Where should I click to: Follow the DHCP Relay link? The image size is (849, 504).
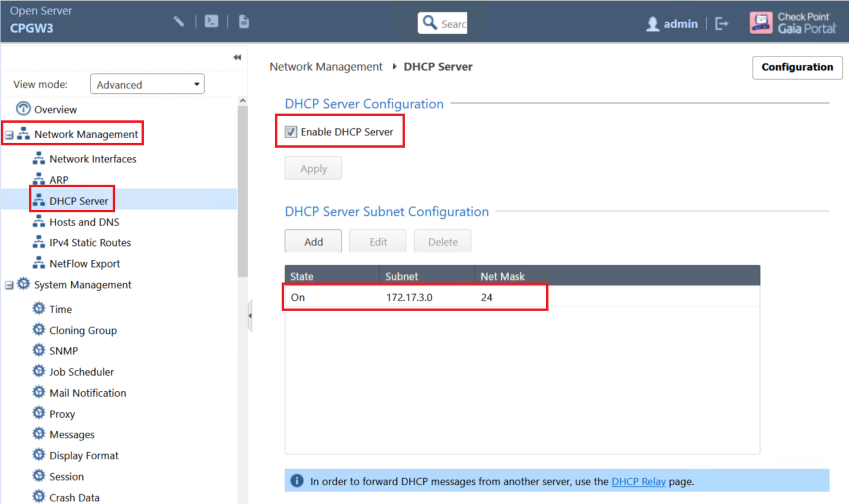[638, 481]
